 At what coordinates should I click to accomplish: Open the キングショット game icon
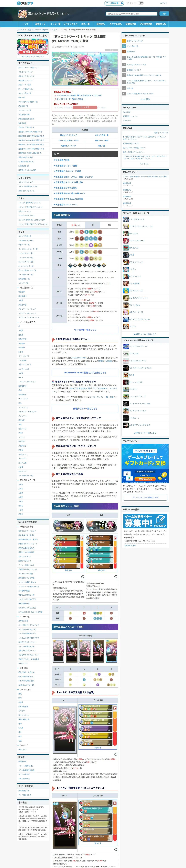[126, 276]
